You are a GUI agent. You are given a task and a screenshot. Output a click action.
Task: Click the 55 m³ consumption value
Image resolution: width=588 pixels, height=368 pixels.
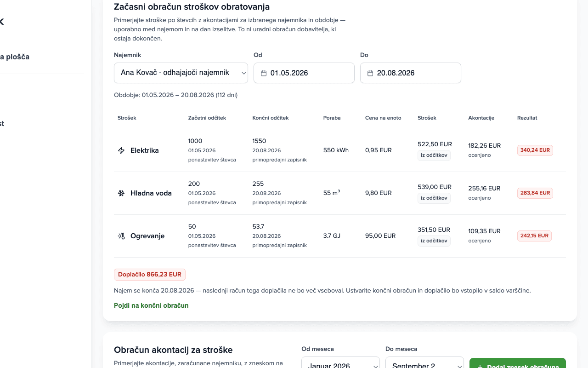[x=332, y=193]
